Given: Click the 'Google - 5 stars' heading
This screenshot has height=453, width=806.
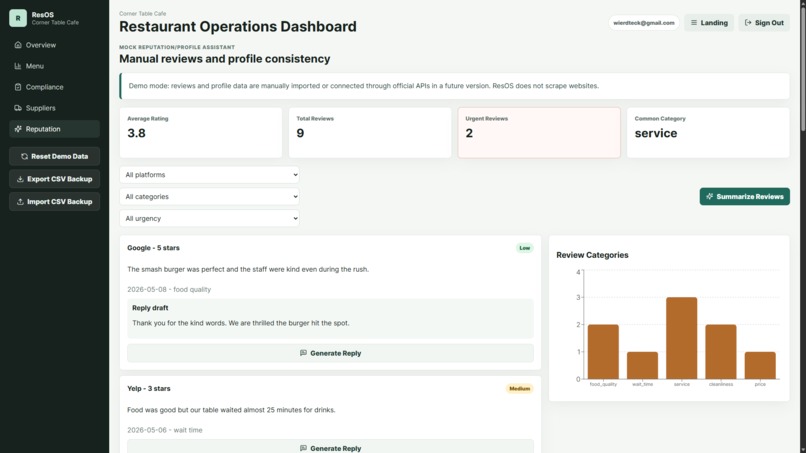Looking at the screenshot, I should click(x=153, y=248).
